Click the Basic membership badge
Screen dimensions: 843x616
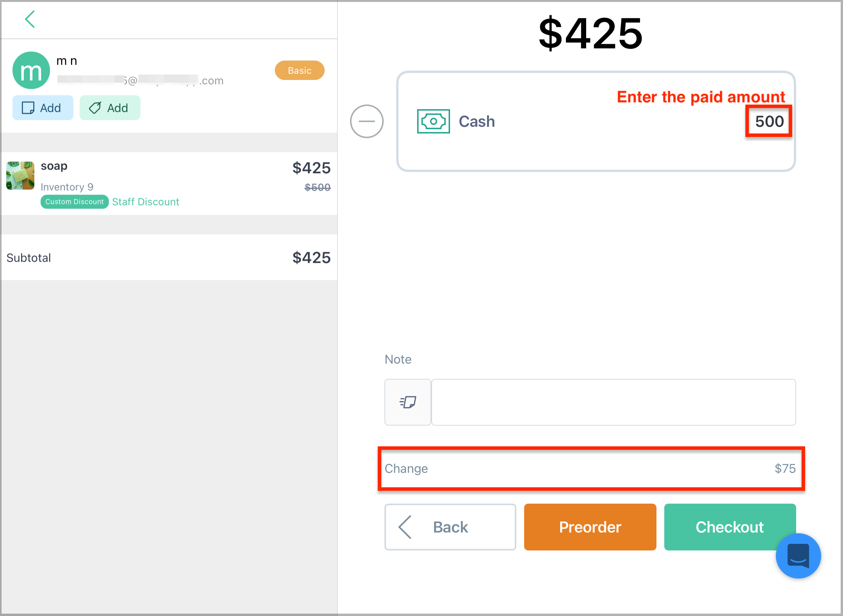(x=300, y=70)
